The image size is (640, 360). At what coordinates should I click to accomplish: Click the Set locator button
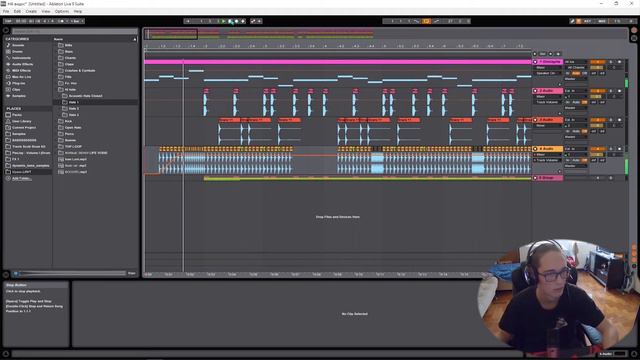[542, 54]
